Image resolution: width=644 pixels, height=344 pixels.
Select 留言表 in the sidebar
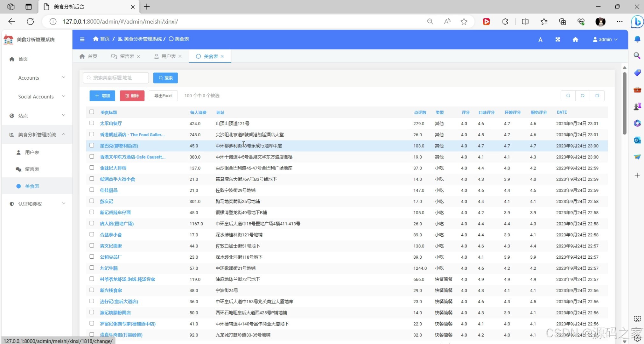coord(32,169)
